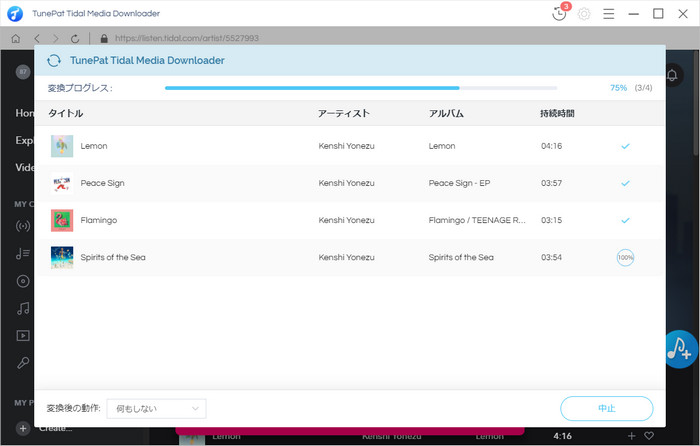700x446 pixels.
Task: Click the blue add-music floating button
Action: point(680,349)
